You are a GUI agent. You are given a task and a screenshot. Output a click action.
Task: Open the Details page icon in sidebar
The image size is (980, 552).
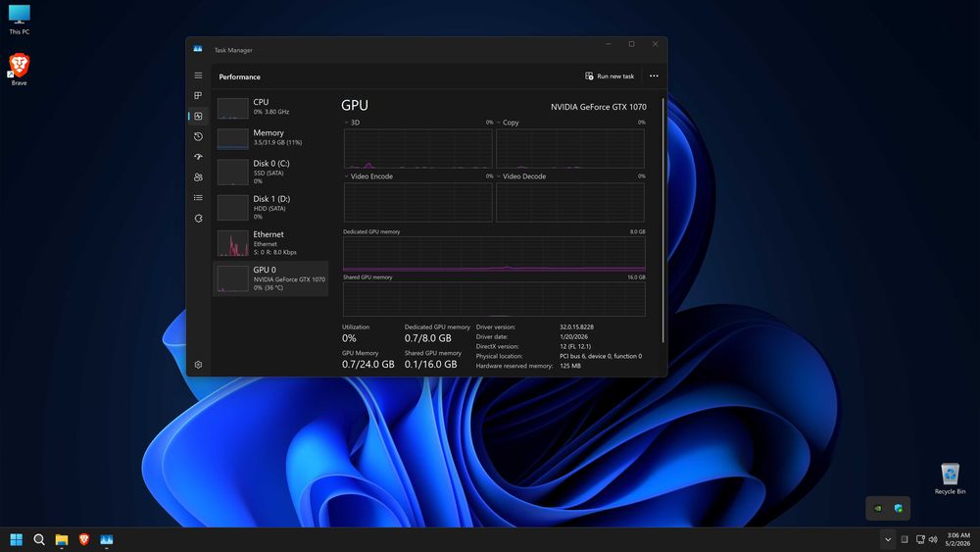(198, 197)
